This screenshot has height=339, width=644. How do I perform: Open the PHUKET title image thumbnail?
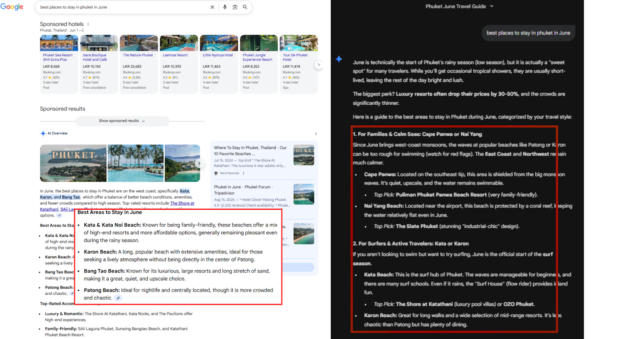point(73,163)
